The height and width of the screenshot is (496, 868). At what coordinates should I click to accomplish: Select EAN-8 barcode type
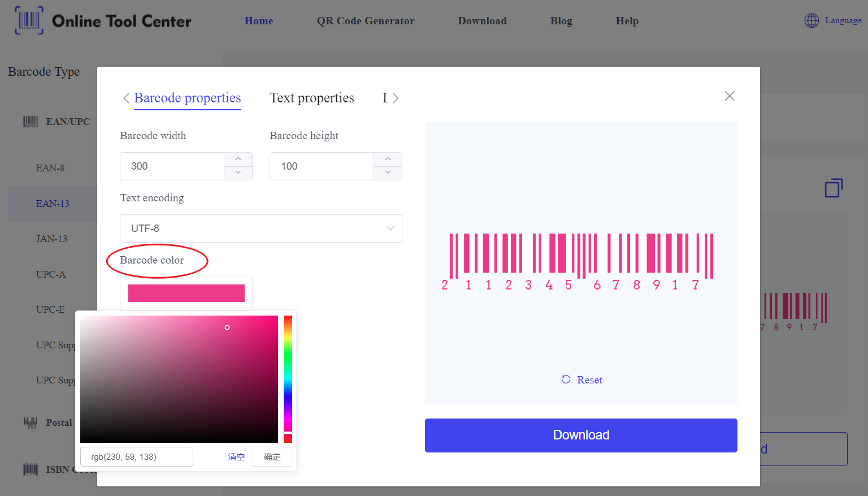tap(50, 168)
